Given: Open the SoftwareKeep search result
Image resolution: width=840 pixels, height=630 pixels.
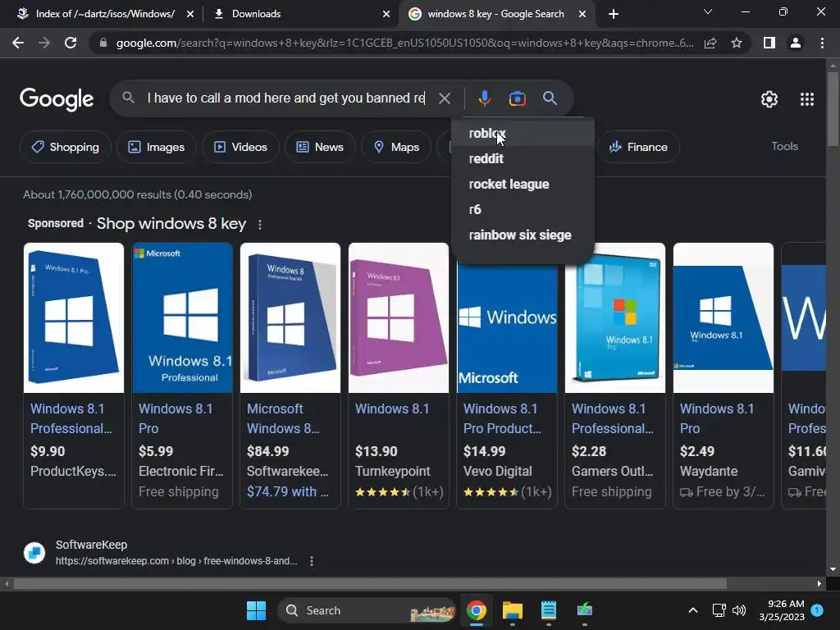Looking at the screenshot, I should 176,553.
